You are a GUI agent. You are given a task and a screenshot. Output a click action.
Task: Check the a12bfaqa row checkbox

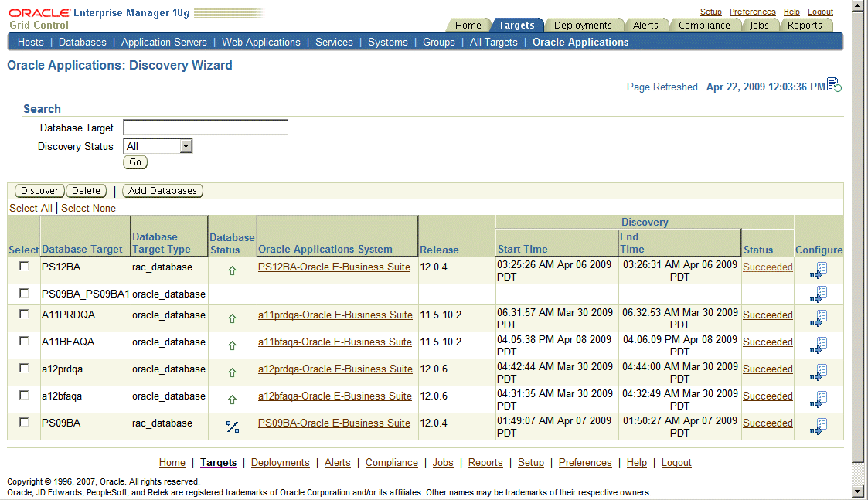(24, 396)
